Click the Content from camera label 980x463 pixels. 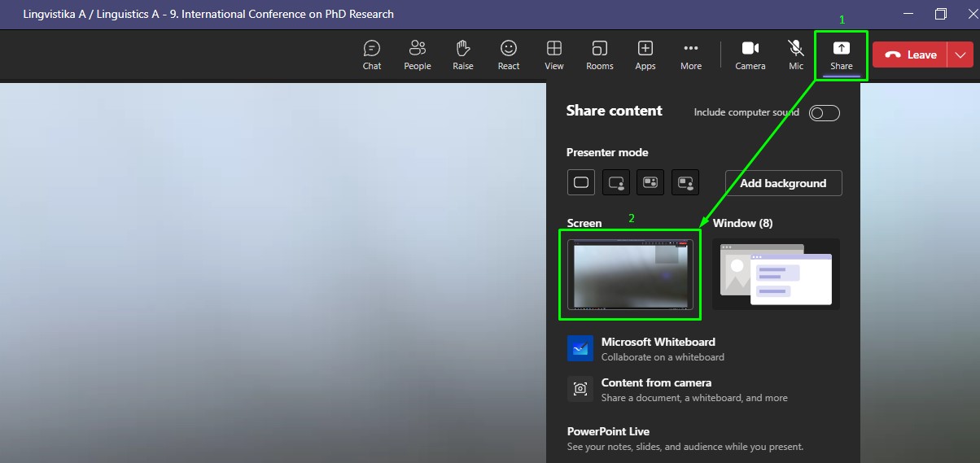click(656, 382)
